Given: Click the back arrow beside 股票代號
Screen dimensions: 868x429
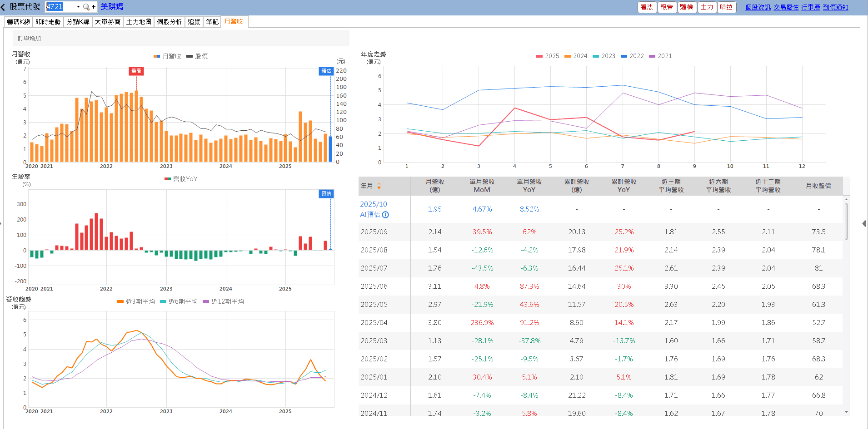Looking at the screenshot, I should tap(3, 7).
